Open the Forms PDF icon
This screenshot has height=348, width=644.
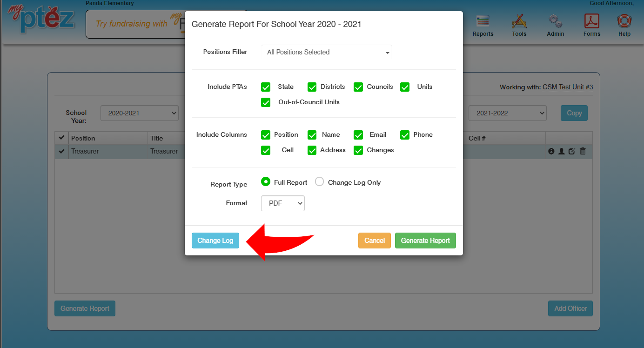[x=591, y=22]
